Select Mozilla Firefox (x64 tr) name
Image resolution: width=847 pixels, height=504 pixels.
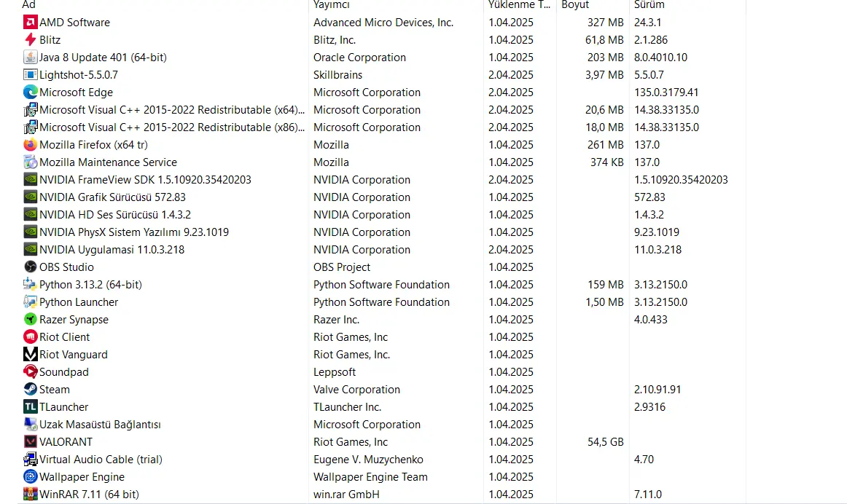click(x=93, y=145)
